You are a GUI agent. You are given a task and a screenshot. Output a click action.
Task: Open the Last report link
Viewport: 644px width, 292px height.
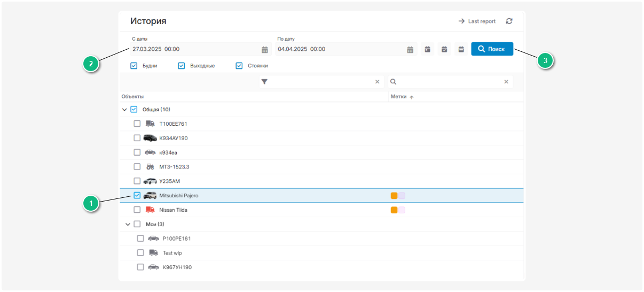[477, 21]
